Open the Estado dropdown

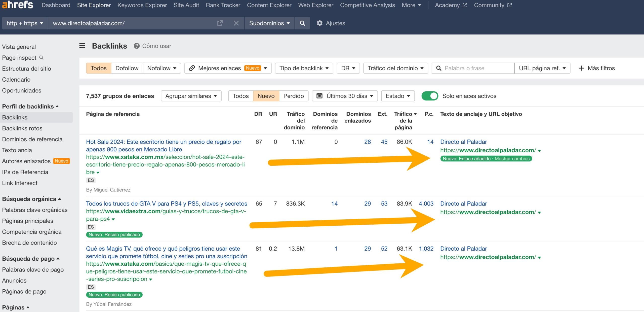point(397,96)
